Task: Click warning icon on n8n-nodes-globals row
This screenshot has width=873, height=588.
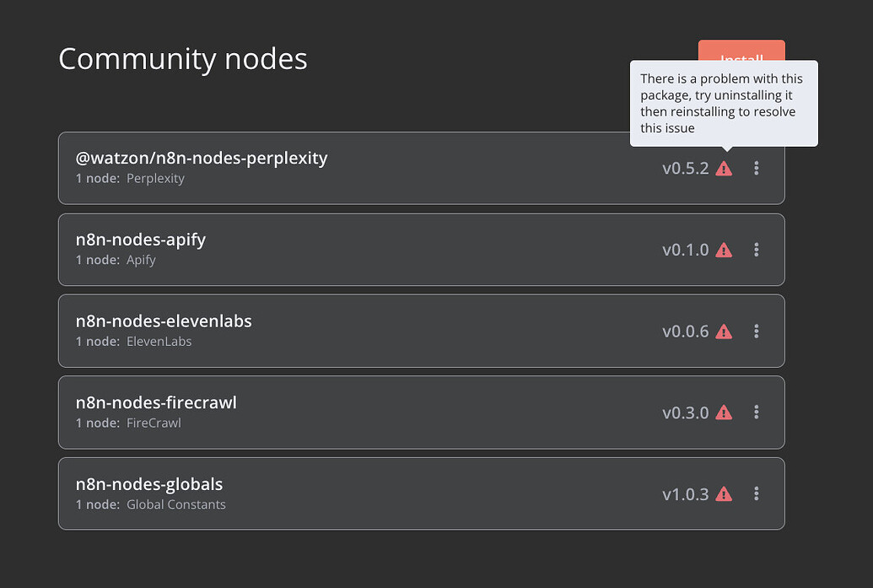Action: [x=724, y=494]
